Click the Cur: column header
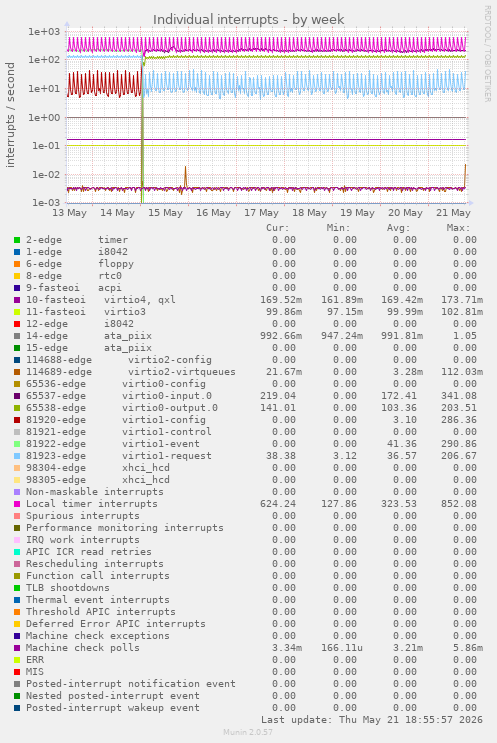The width and height of the screenshot is (497, 743). click(278, 228)
